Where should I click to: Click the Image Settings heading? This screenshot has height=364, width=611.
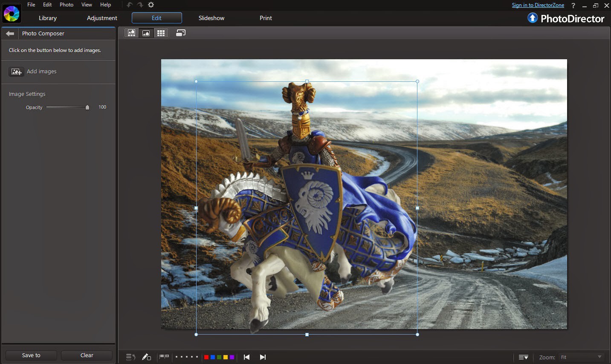27,94
